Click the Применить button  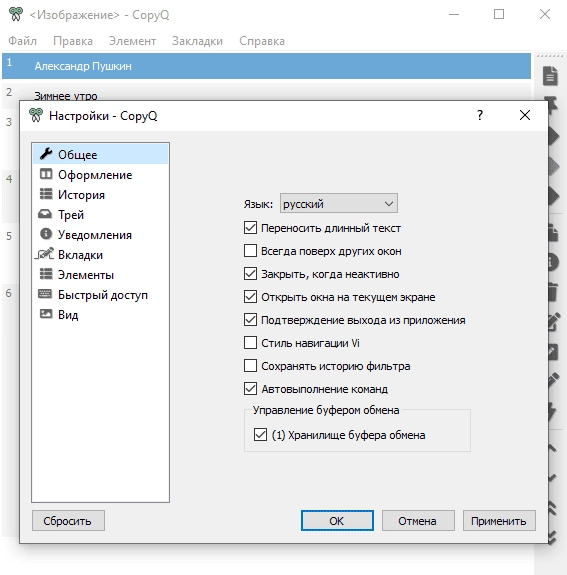499,521
